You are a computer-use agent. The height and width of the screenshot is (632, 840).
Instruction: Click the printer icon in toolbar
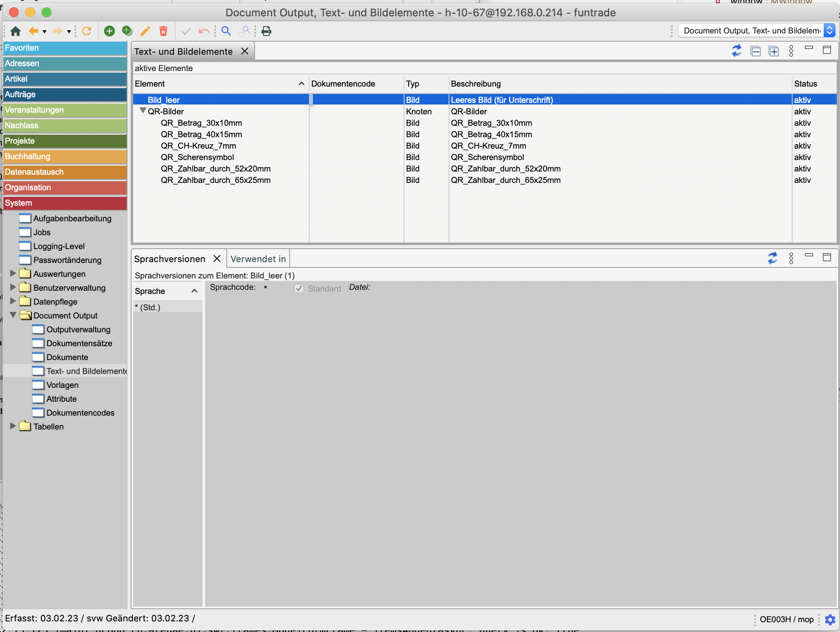(x=266, y=31)
